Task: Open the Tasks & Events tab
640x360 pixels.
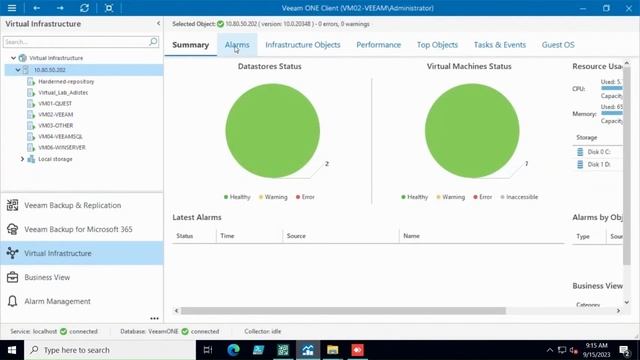Action: click(x=500, y=45)
